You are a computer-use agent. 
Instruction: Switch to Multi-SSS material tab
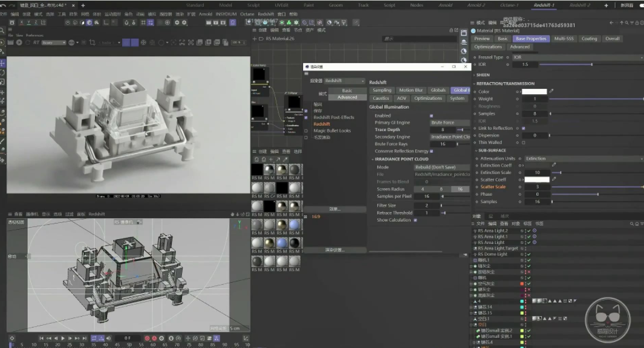pyautogui.click(x=564, y=39)
